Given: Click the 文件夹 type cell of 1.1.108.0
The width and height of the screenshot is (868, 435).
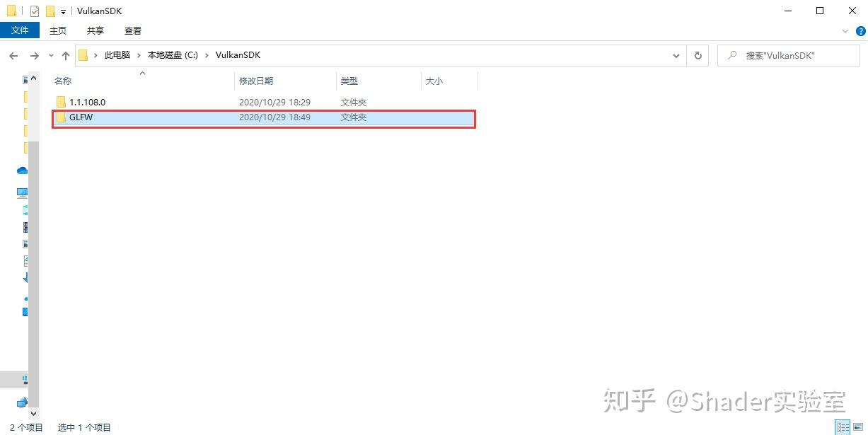Looking at the screenshot, I should tap(354, 102).
